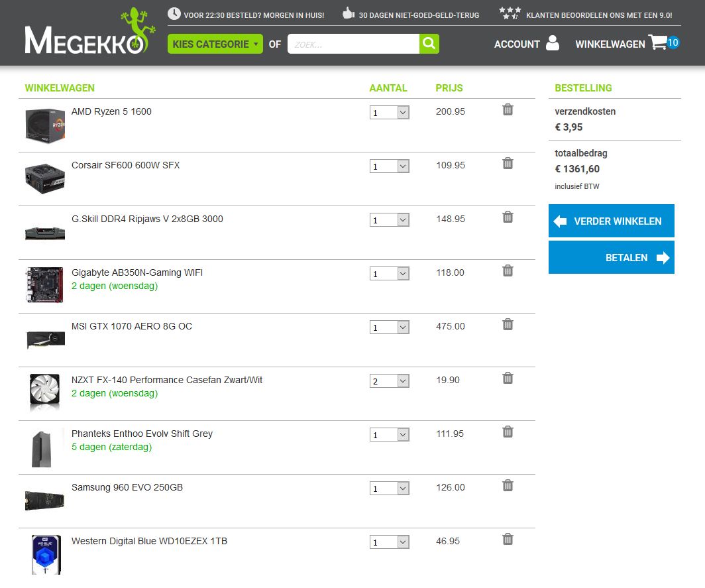
Task: Trash the Phanteks Enthoo Evolv Shift Grey
Action: pos(508,432)
